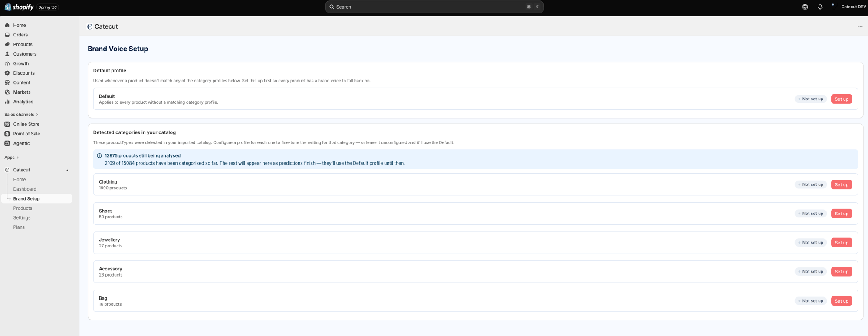Viewport: 868px width, 336px height.
Task: Click the Not set up badge for Default
Action: (811, 99)
